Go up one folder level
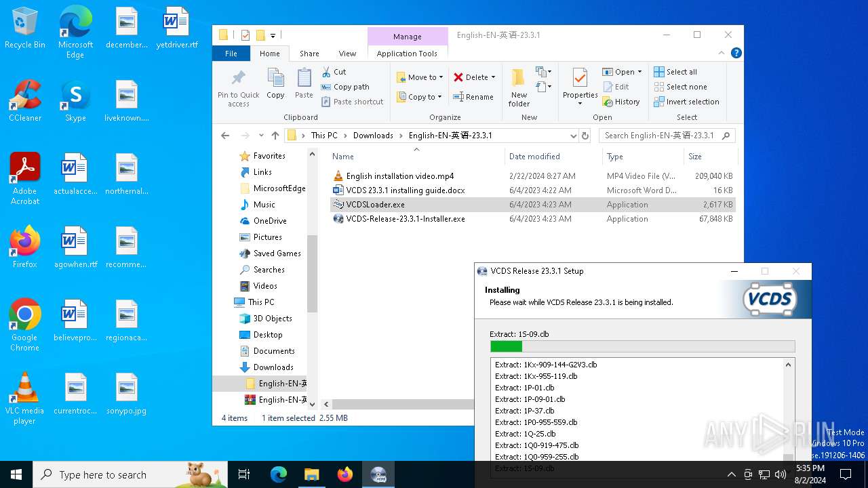 click(x=275, y=136)
